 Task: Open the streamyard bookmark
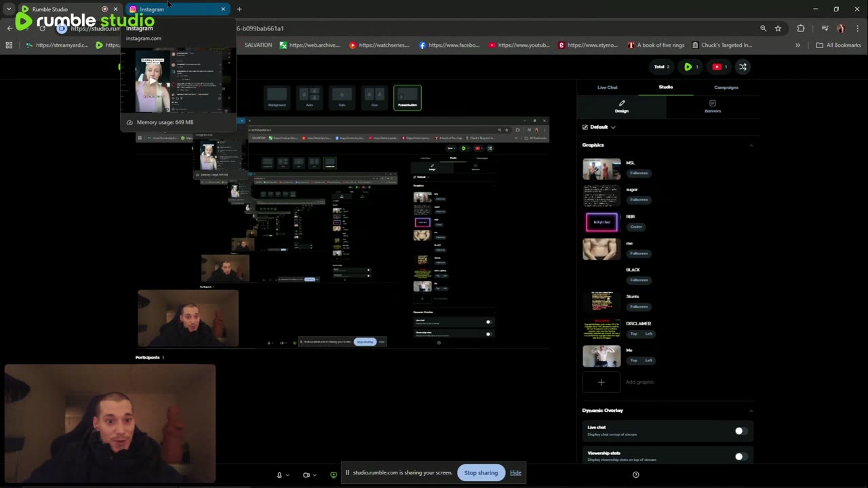click(56, 45)
